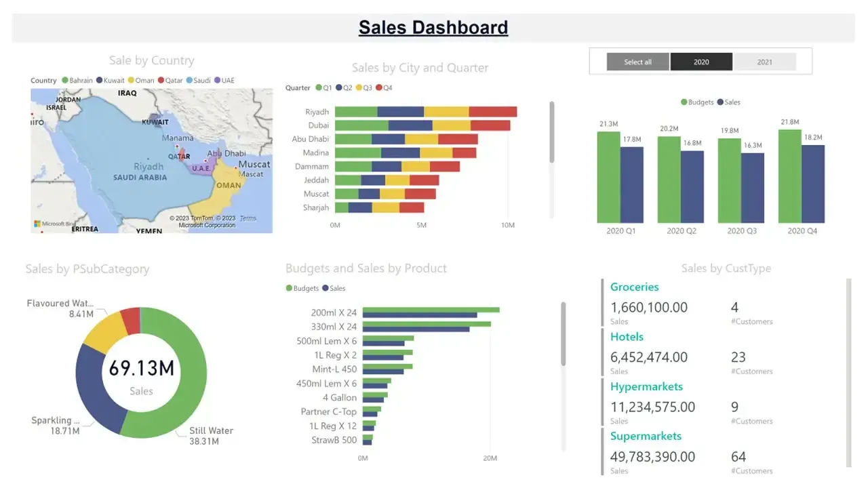Select the Q4 red legend marker

[x=378, y=88]
